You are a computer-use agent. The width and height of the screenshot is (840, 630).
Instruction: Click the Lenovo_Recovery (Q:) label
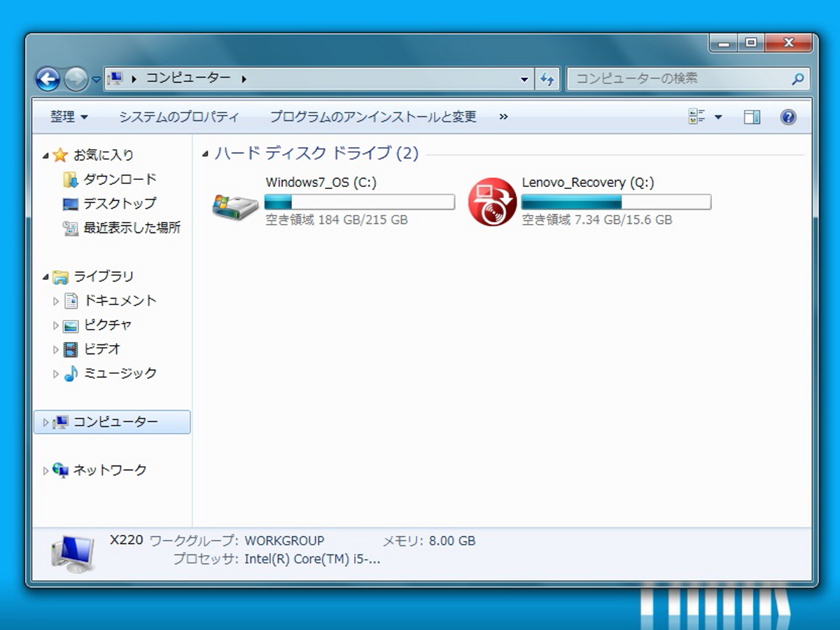588,183
